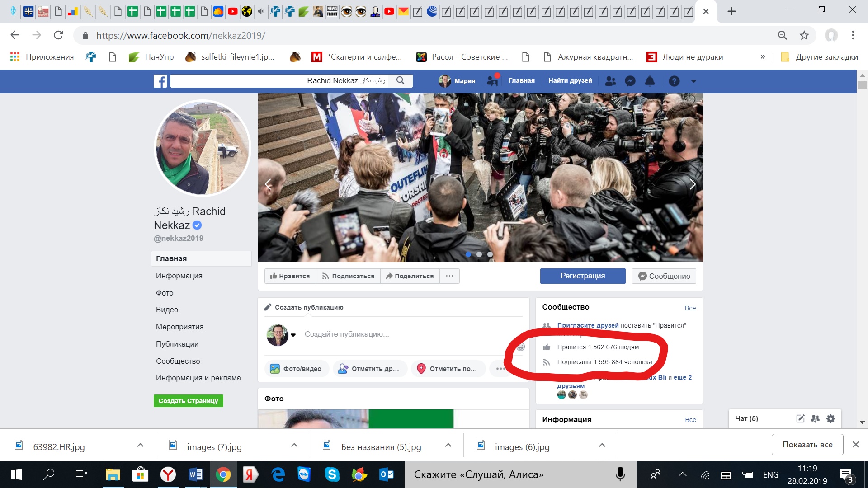Image resolution: width=868 pixels, height=488 pixels.
Task: Open the Фото section in sidebar
Action: point(165,293)
